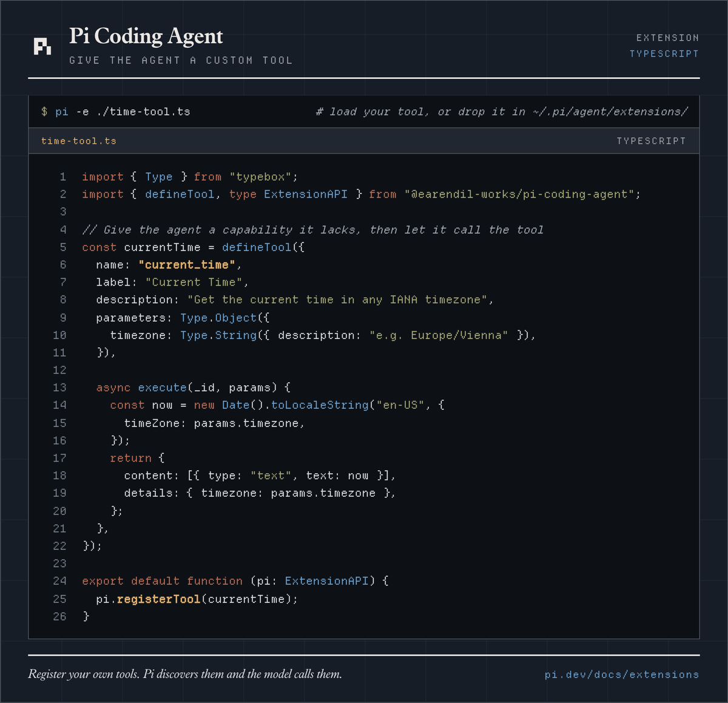
Task: Click the "Current Time" label string
Action: [x=194, y=283]
